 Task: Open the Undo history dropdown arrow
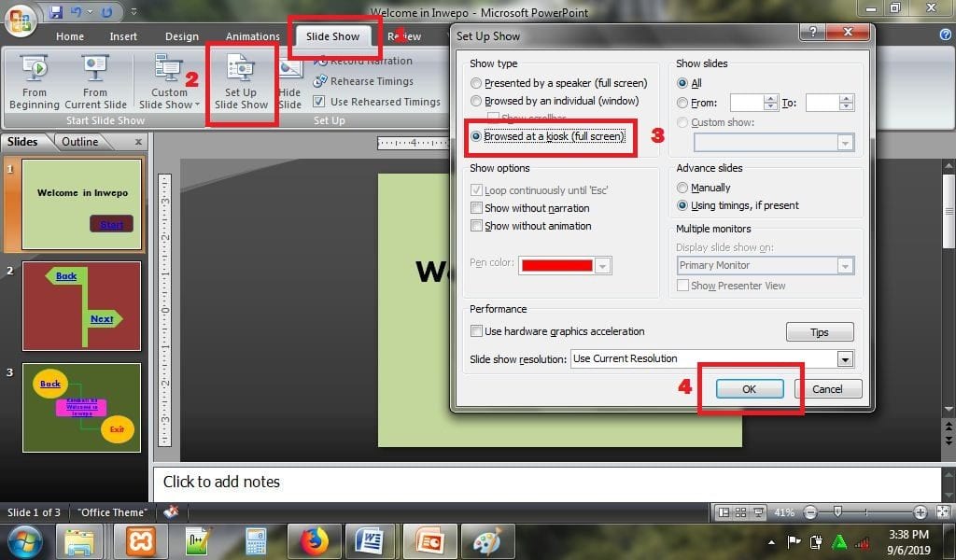pos(91,11)
